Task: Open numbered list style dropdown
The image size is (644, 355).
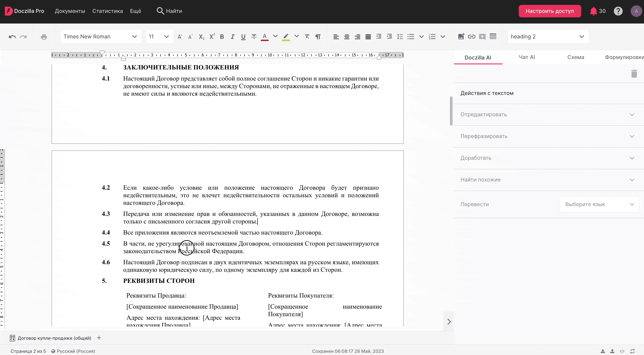Action: pos(443,37)
